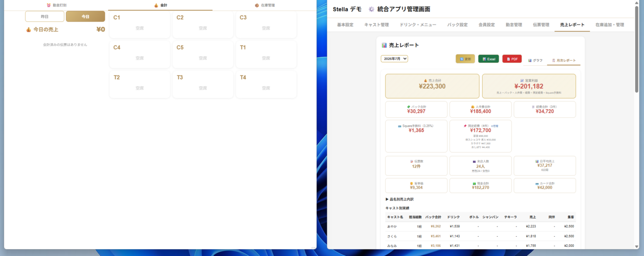Open the 伝票管理 tab

(541, 25)
